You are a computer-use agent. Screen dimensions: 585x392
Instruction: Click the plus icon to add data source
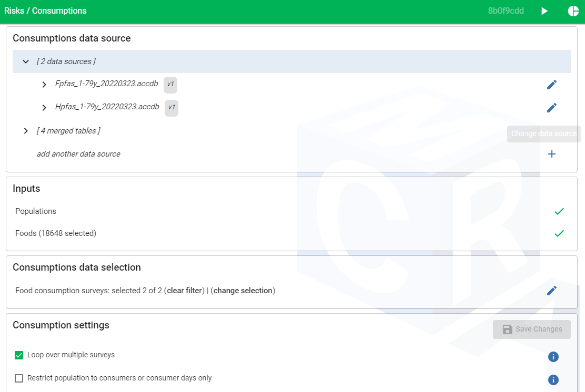point(551,154)
